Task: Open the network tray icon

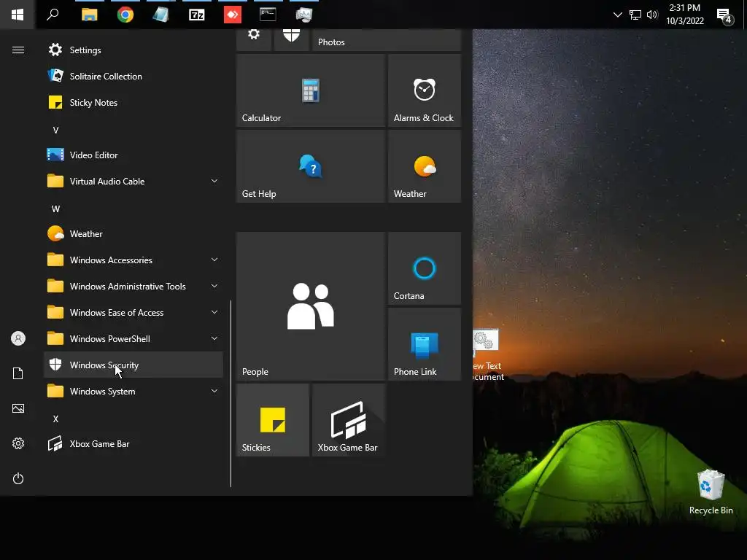Action: pyautogui.click(x=635, y=15)
